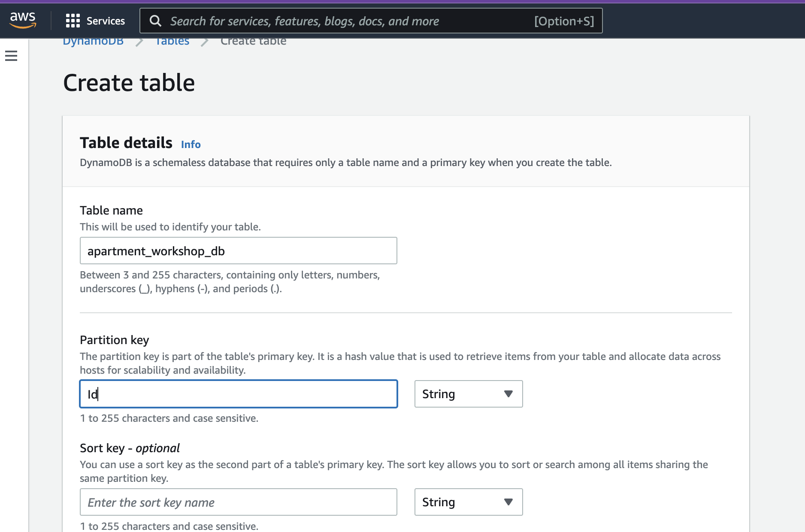805x532 pixels.
Task: Click the Sort key name field
Action: pos(239,502)
